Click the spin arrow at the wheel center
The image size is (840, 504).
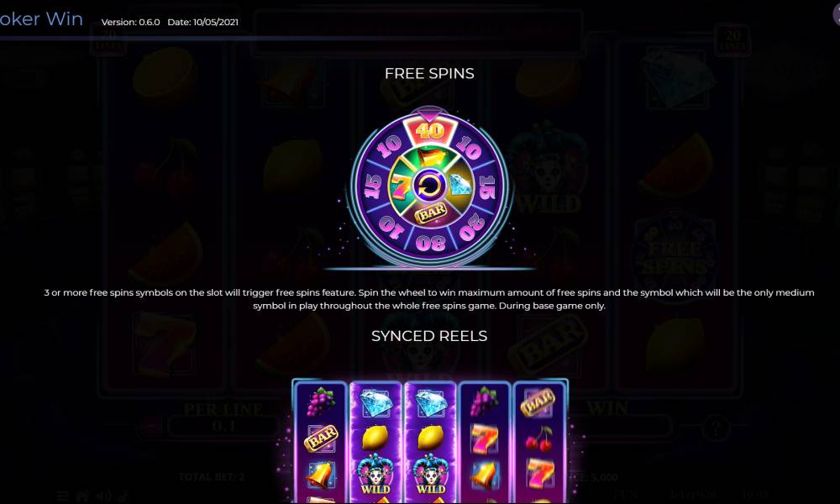pos(429,186)
